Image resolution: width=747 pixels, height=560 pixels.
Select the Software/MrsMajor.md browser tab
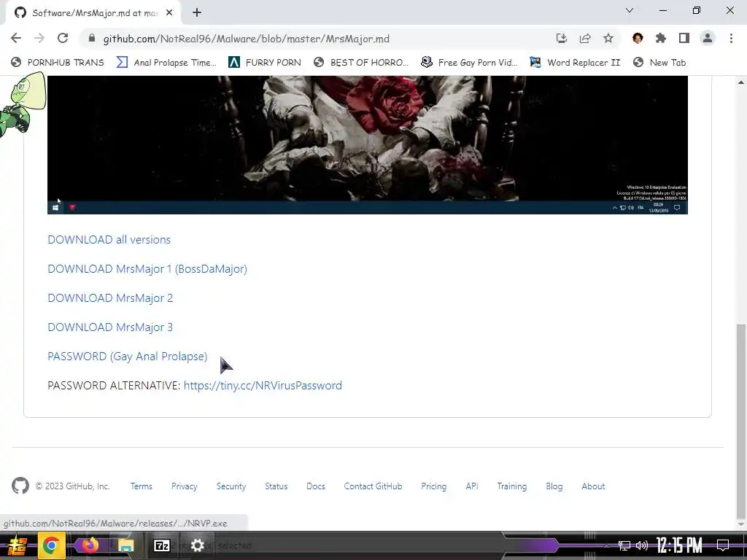(x=93, y=13)
